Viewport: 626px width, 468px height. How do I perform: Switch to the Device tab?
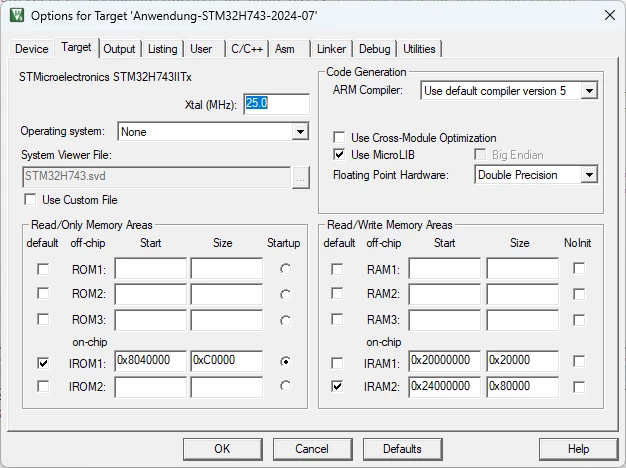coord(32,49)
